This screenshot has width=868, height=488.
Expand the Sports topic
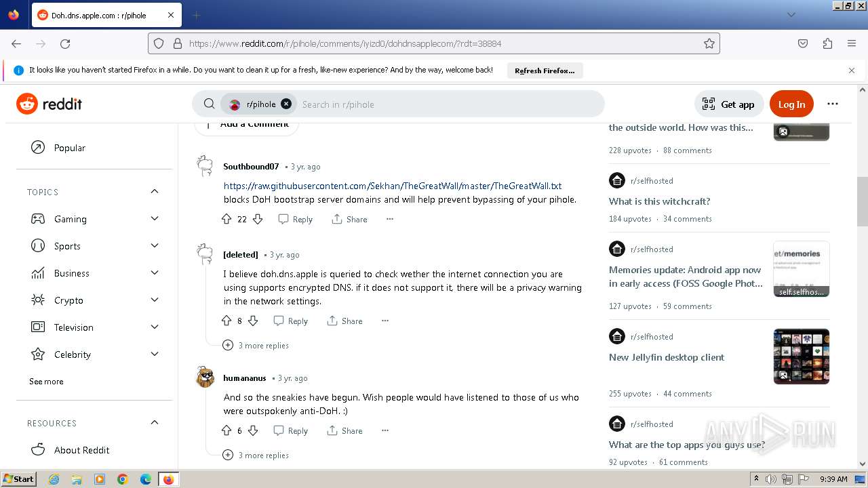point(155,245)
